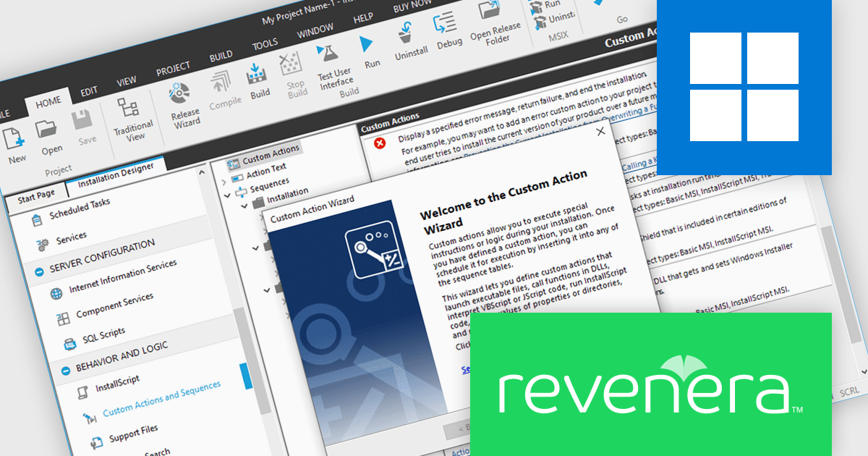Select the Action Text tree item
The image size is (868, 456).
pos(266,170)
